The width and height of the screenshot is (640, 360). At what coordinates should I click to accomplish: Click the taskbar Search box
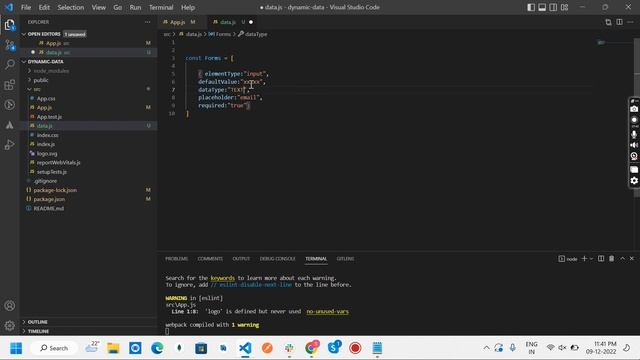pyautogui.click(x=54, y=348)
